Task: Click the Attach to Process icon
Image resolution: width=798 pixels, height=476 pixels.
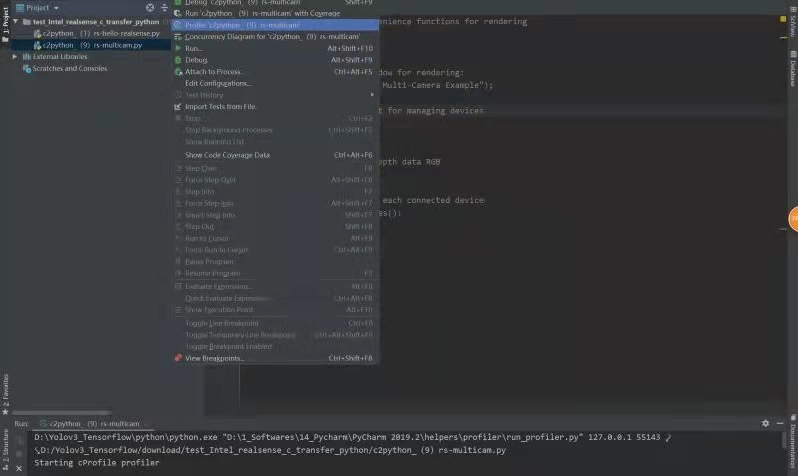Action: [x=178, y=72]
